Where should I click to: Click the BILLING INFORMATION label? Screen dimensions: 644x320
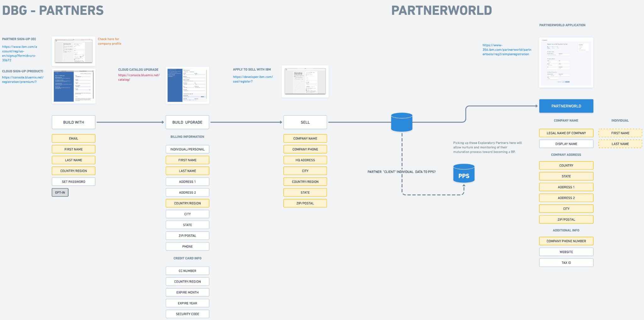[x=187, y=137]
